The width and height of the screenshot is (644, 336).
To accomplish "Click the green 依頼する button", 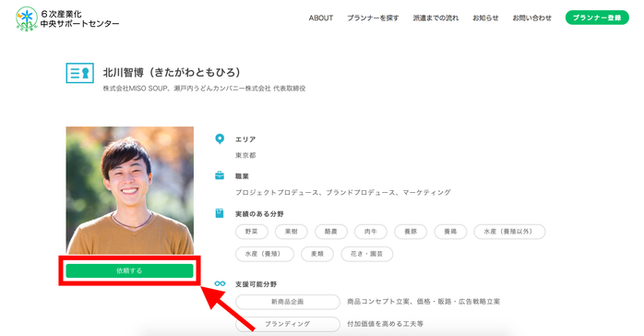I will pos(129,270).
